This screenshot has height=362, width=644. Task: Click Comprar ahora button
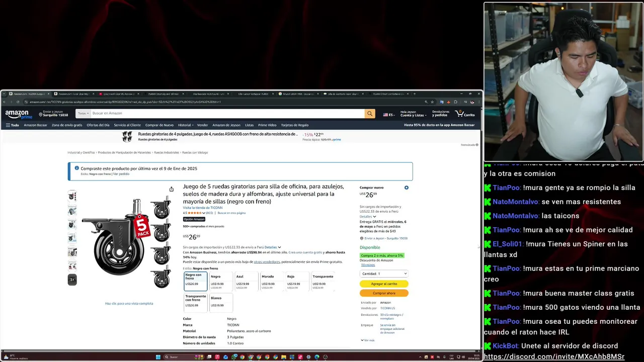click(x=384, y=293)
